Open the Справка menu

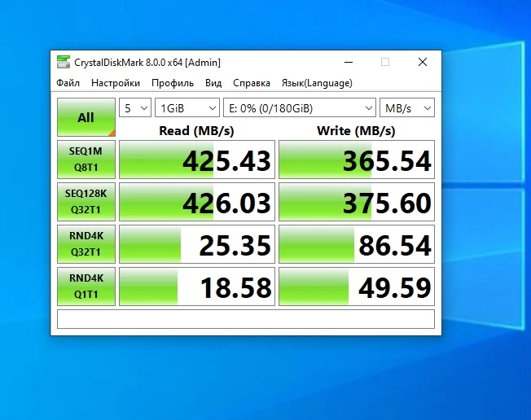pyautogui.click(x=252, y=83)
